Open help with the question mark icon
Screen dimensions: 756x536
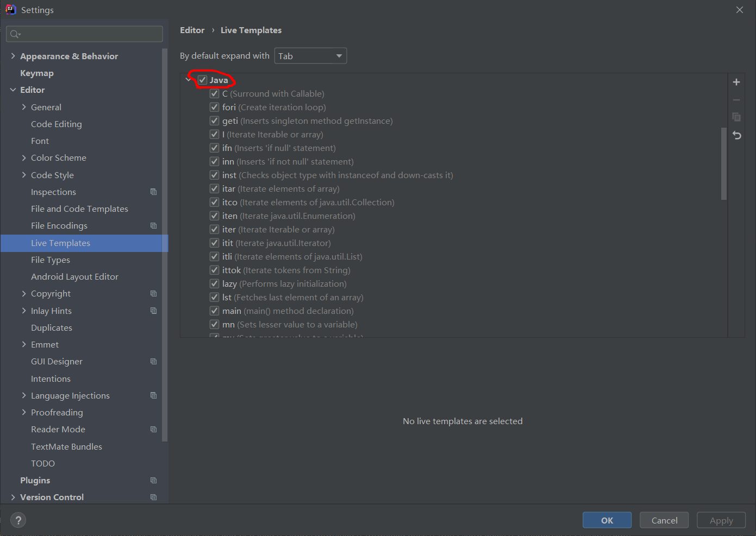(18, 520)
